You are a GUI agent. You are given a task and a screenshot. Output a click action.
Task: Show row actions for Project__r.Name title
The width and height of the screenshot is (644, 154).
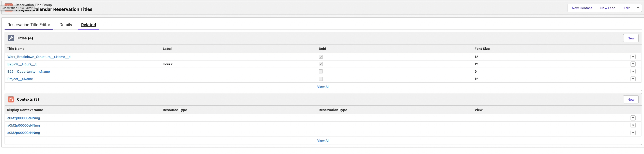click(633, 79)
